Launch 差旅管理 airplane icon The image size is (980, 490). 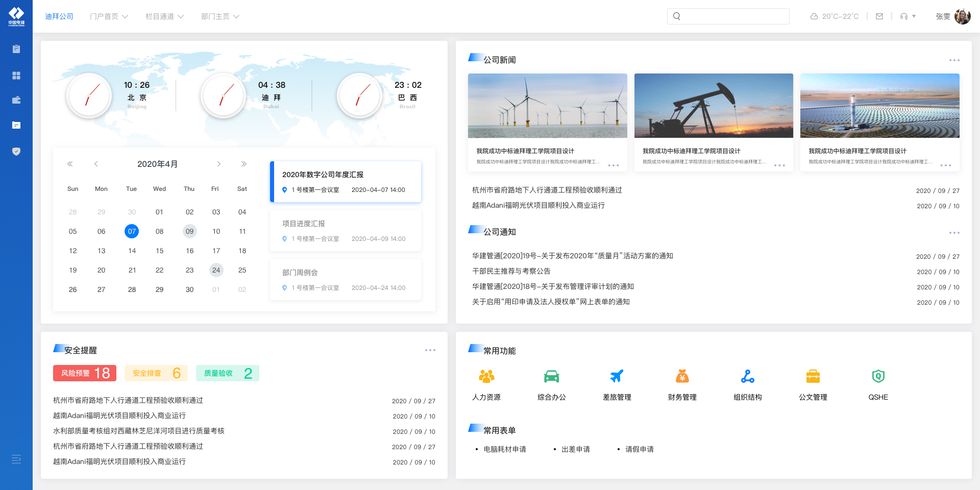click(x=617, y=377)
